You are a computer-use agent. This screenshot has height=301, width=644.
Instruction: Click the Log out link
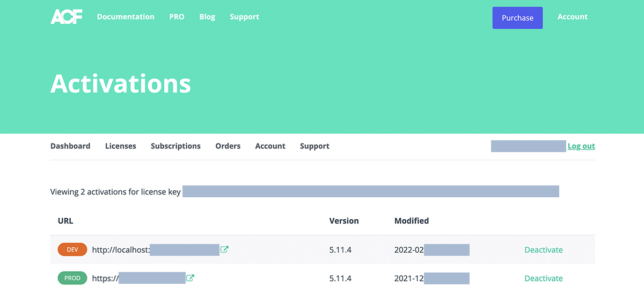tap(581, 146)
